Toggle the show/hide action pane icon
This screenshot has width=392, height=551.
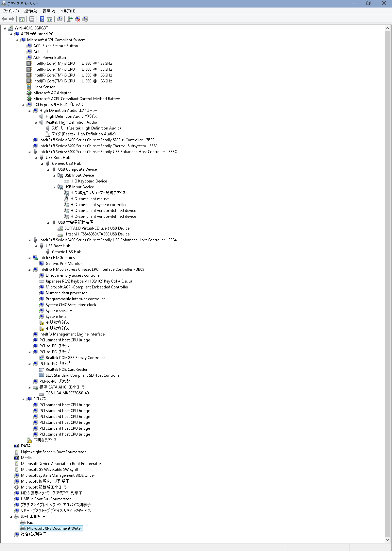tap(50, 19)
